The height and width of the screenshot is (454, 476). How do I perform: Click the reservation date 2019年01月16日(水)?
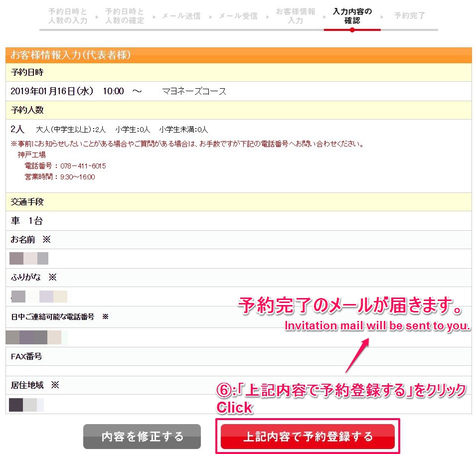(x=52, y=91)
